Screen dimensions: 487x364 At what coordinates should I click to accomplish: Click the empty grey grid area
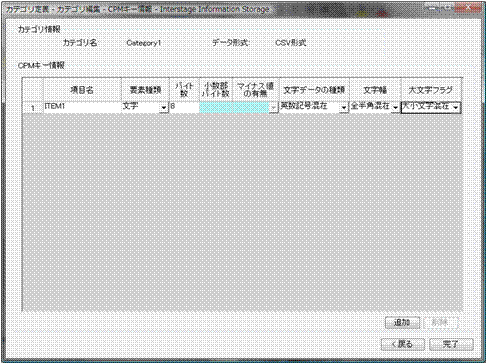coord(242,212)
